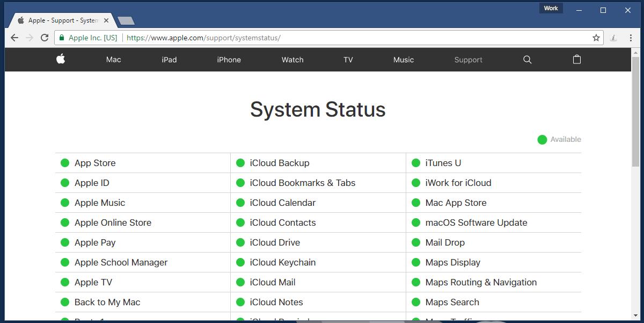Click the macOS Software Update entry
The width and height of the screenshot is (644, 323).
click(x=477, y=222)
